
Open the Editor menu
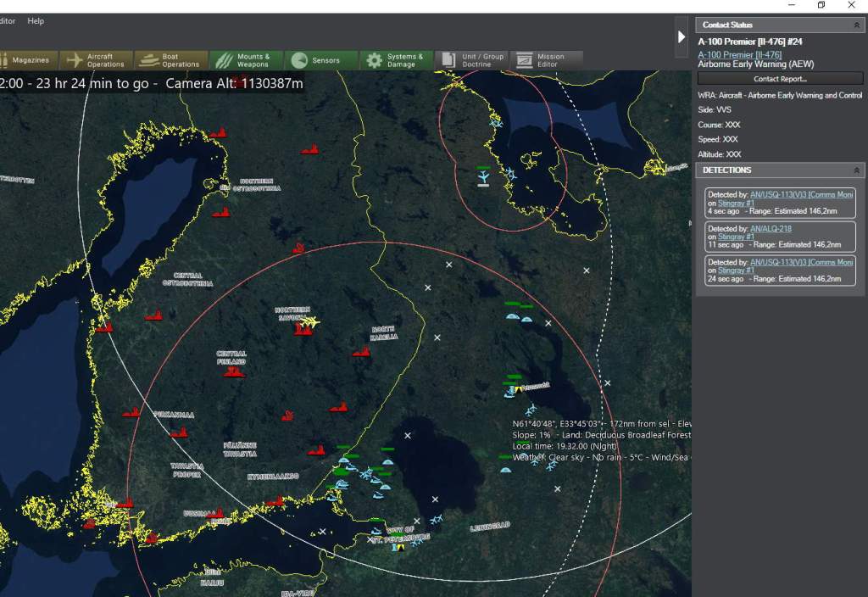pyautogui.click(x=7, y=20)
